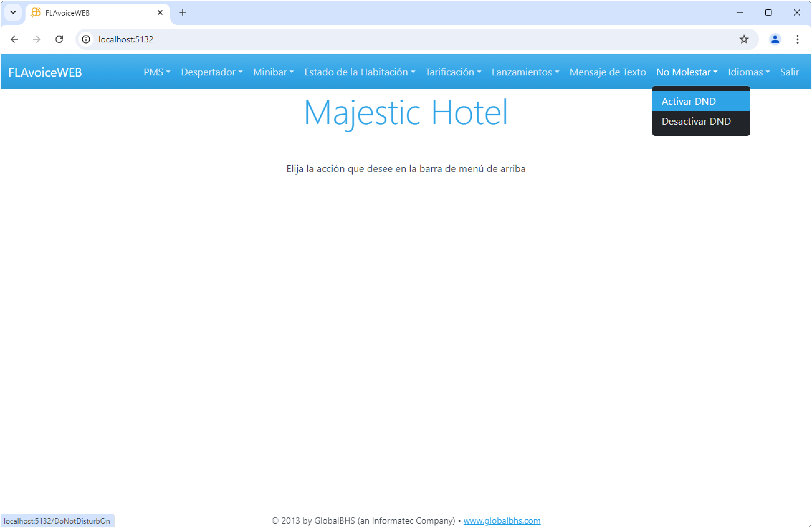The image size is (812, 528).
Task: Visit the www.globalbhs.com footer link
Action: click(x=502, y=521)
